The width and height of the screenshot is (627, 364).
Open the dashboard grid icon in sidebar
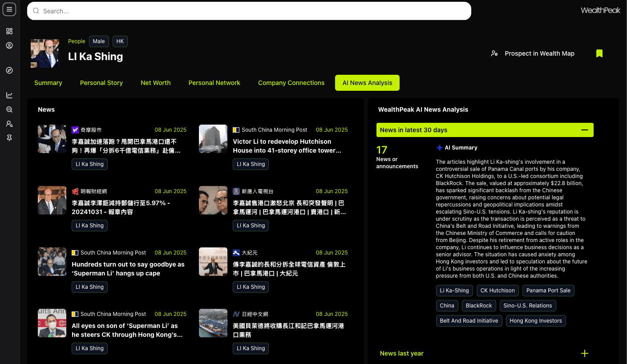pyautogui.click(x=9, y=31)
